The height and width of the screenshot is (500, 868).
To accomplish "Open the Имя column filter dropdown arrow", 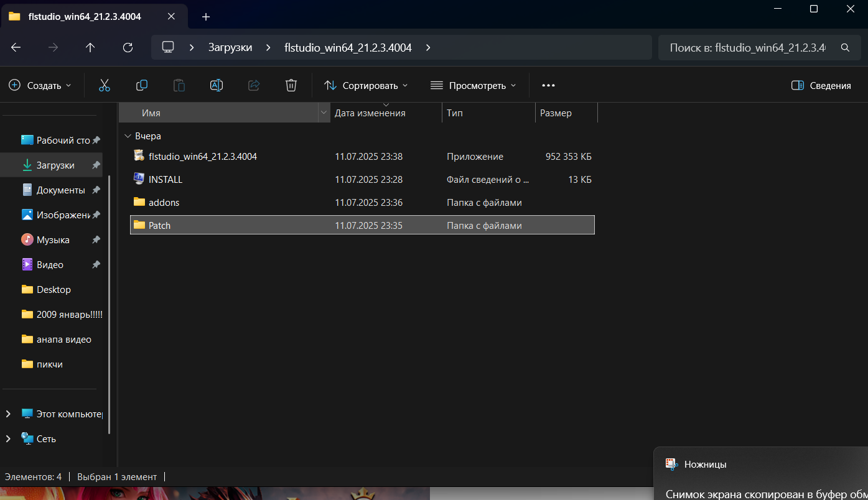I will tap(323, 113).
